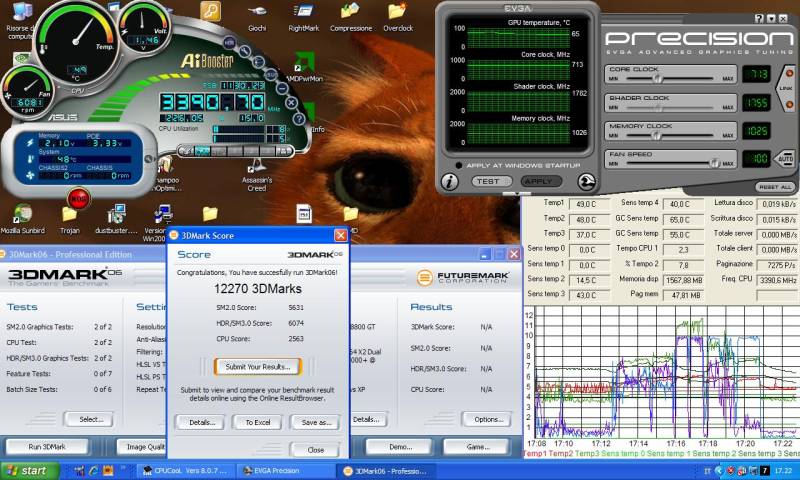The height and width of the screenshot is (480, 800).
Task: Open the Overclock desktop folder
Action: point(398,17)
